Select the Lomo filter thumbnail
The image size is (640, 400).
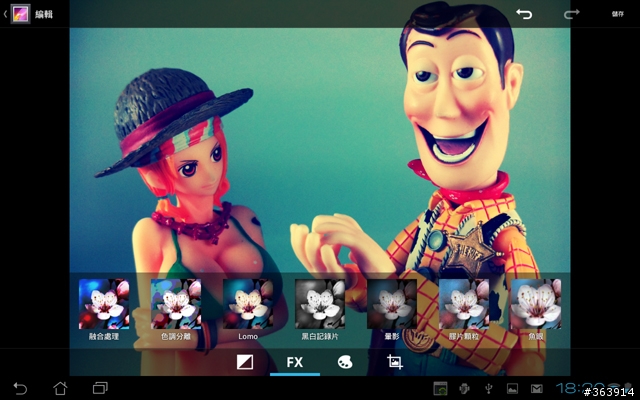248,304
